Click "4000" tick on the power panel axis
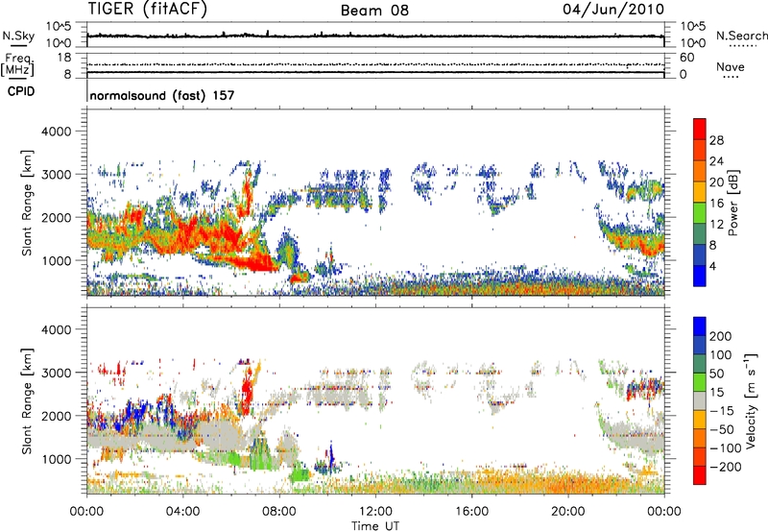768x532 pixels. tap(56, 132)
